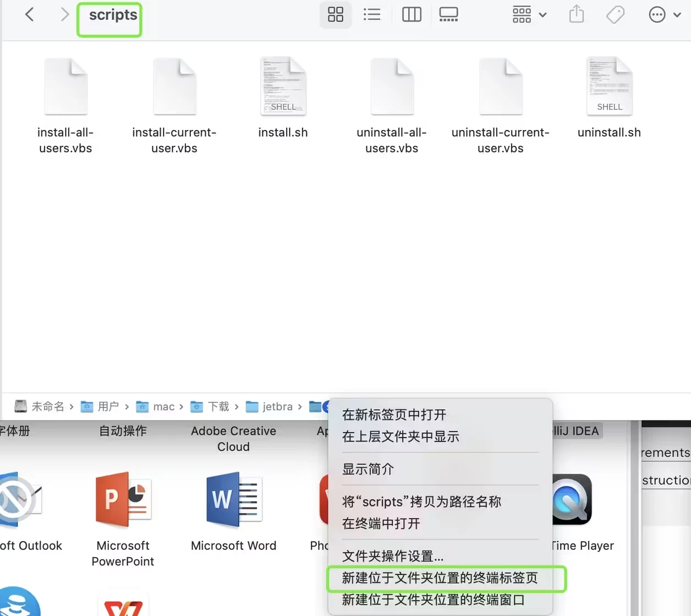This screenshot has width=691, height=616.
Task: Click Microsoft Word app icon in background window
Action: [234, 499]
